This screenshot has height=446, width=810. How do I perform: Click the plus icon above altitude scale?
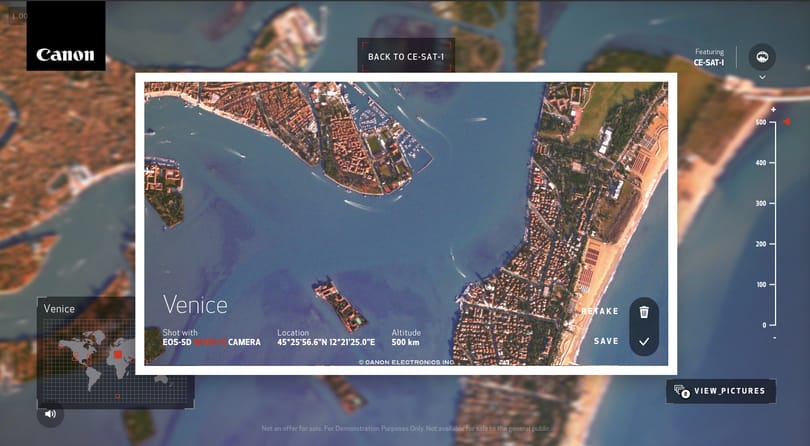pos(773,110)
